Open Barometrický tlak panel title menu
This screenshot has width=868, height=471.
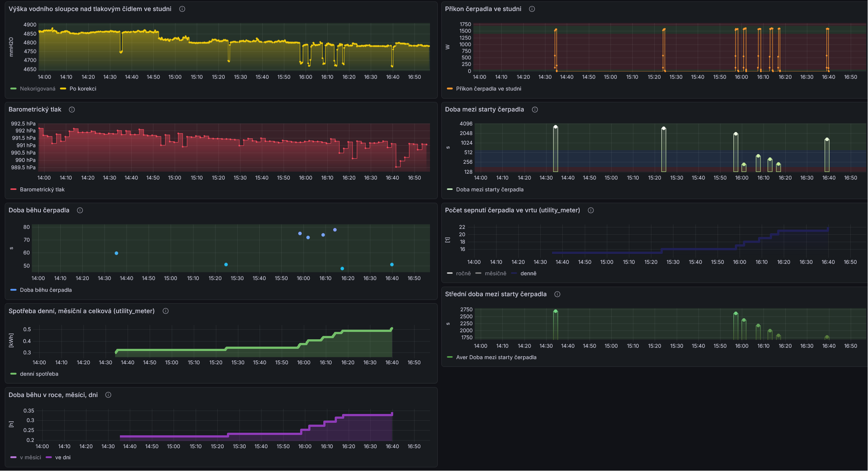(35, 110)
